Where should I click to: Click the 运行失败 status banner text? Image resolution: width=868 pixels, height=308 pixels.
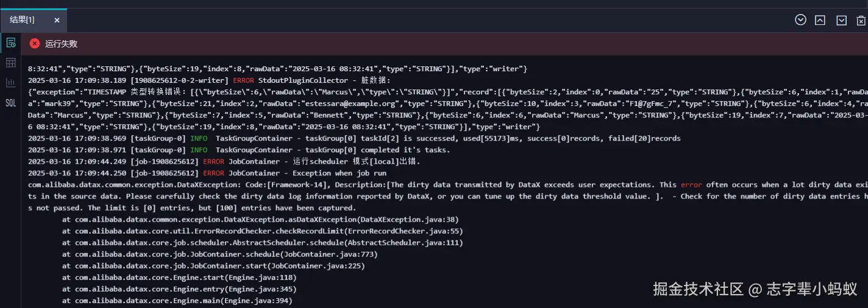[x=62, y=44]
